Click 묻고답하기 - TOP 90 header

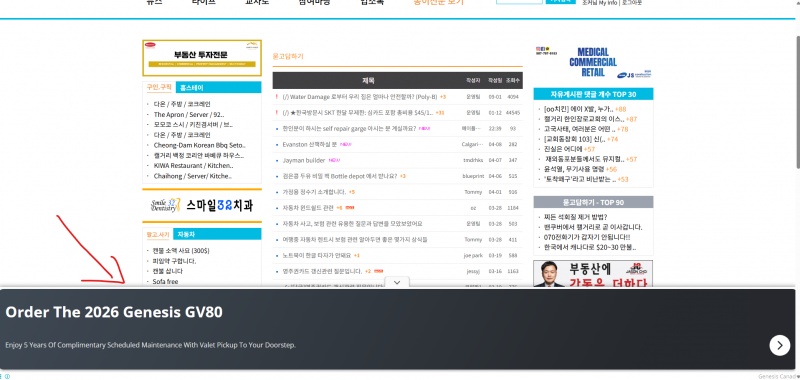tap(593, 202)
